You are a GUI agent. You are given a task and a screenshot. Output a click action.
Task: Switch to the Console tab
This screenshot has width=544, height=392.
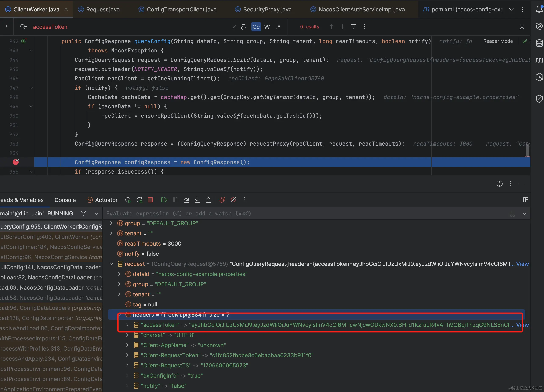pyautogui.click(x=65, y=200)
